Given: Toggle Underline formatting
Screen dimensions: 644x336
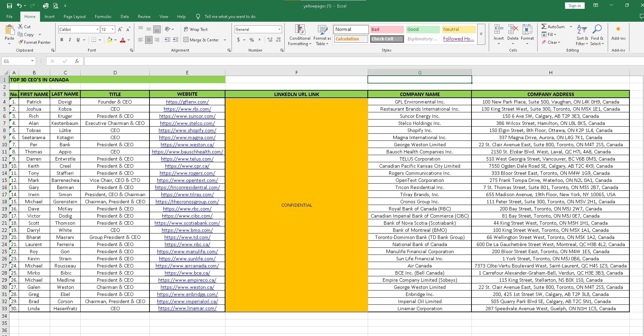Looking at the screenshot, I should point(78,40).
